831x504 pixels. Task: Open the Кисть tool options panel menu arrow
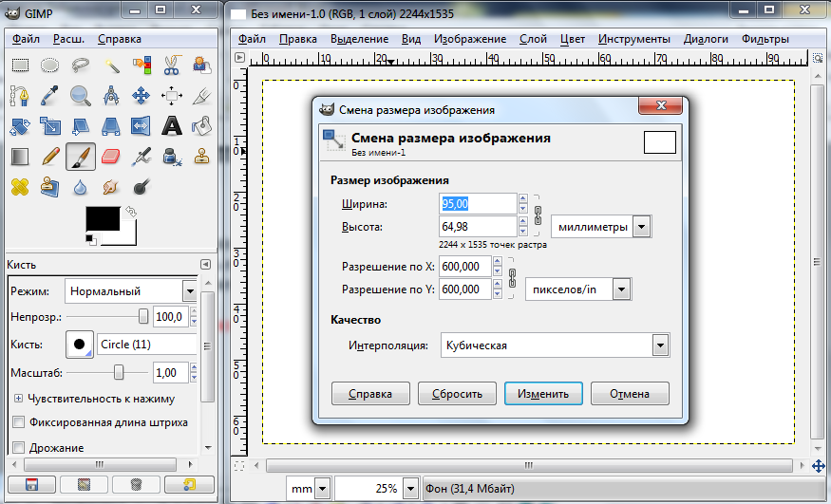(x=206, y=264)
